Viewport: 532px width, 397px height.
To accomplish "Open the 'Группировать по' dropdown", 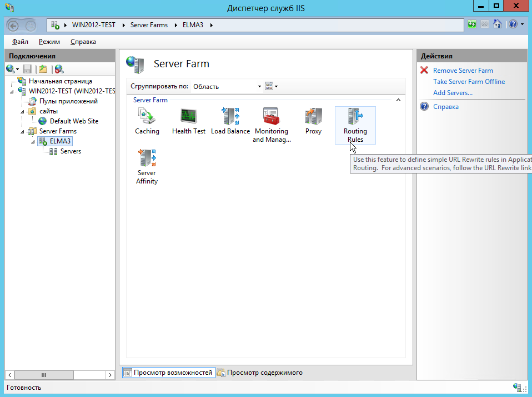I will [227, 86].
